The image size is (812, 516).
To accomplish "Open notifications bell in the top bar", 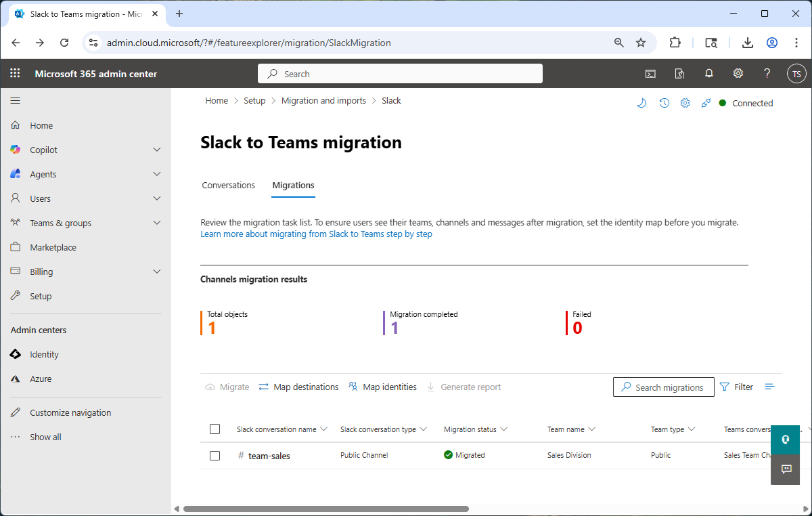I will tap(708, 73).
